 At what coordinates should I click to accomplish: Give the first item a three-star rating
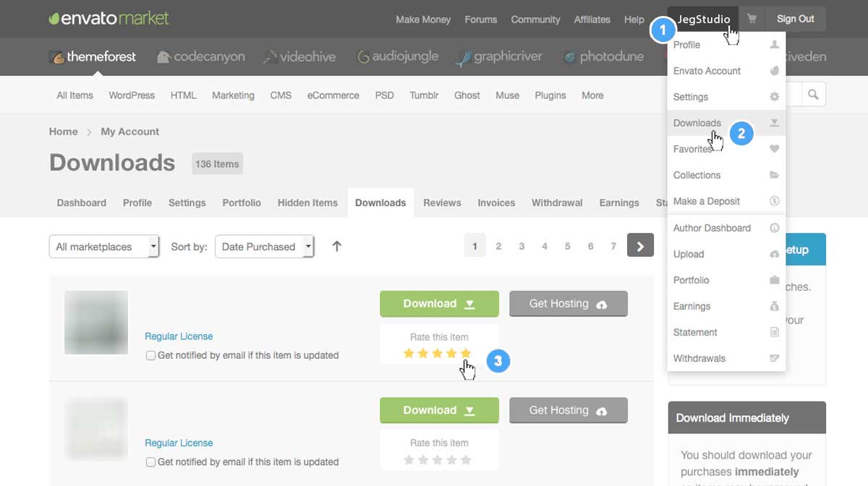pos(438,354)
